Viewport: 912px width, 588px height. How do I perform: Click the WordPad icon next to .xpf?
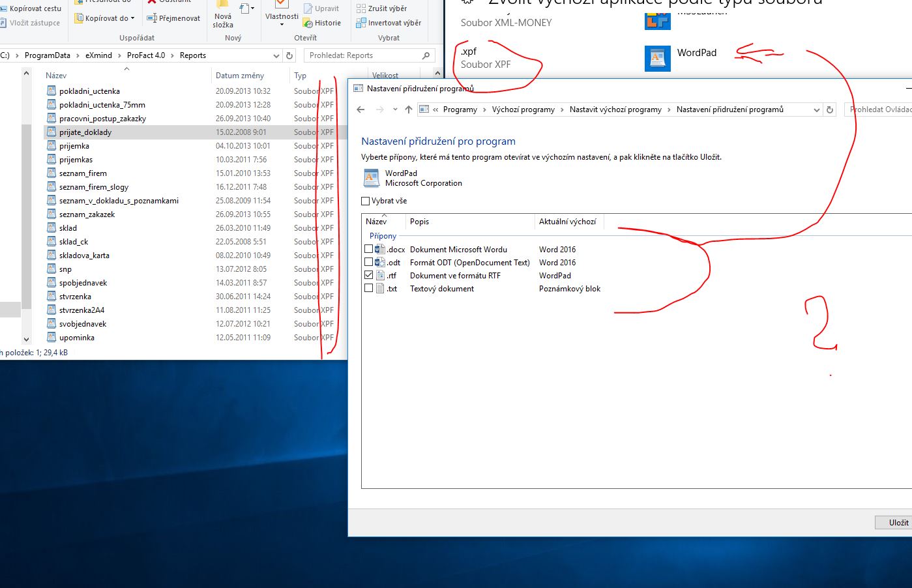(x=657, y=58)
